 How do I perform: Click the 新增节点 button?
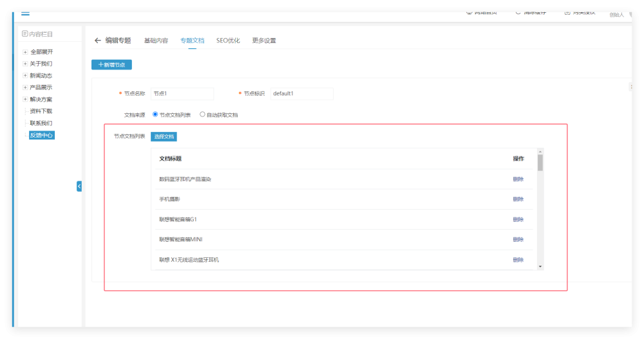(x=111, y=65)
